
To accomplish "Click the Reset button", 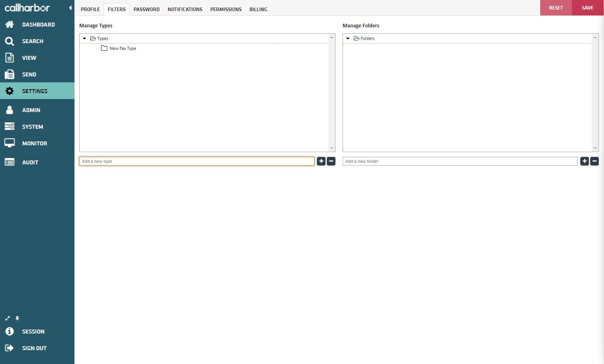I will [x=556, y=8].
